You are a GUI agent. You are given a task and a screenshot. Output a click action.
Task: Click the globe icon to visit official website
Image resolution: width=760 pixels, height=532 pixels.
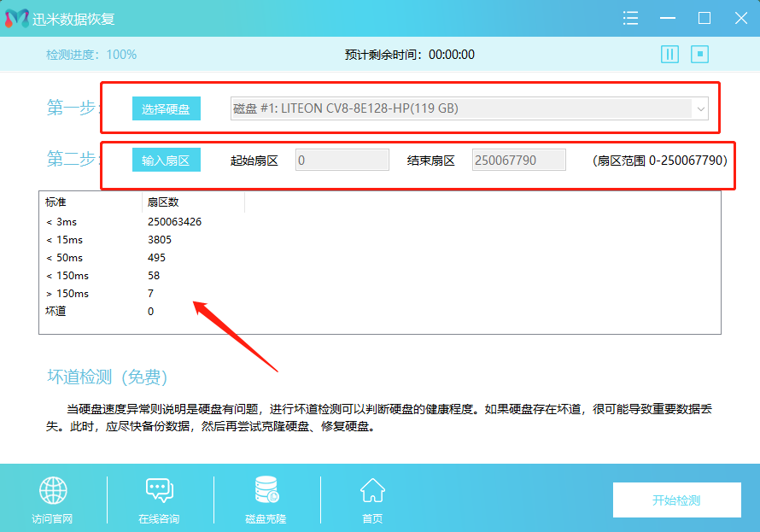tap(53, 491)
